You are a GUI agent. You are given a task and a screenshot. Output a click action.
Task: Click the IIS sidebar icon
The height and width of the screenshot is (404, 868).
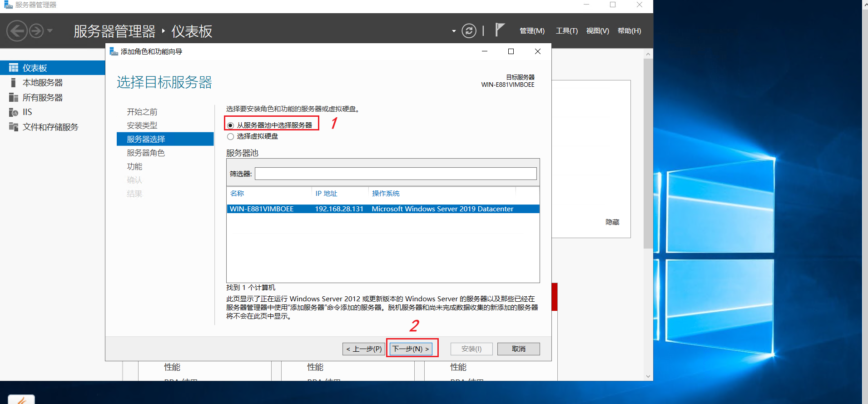(14, 112)
